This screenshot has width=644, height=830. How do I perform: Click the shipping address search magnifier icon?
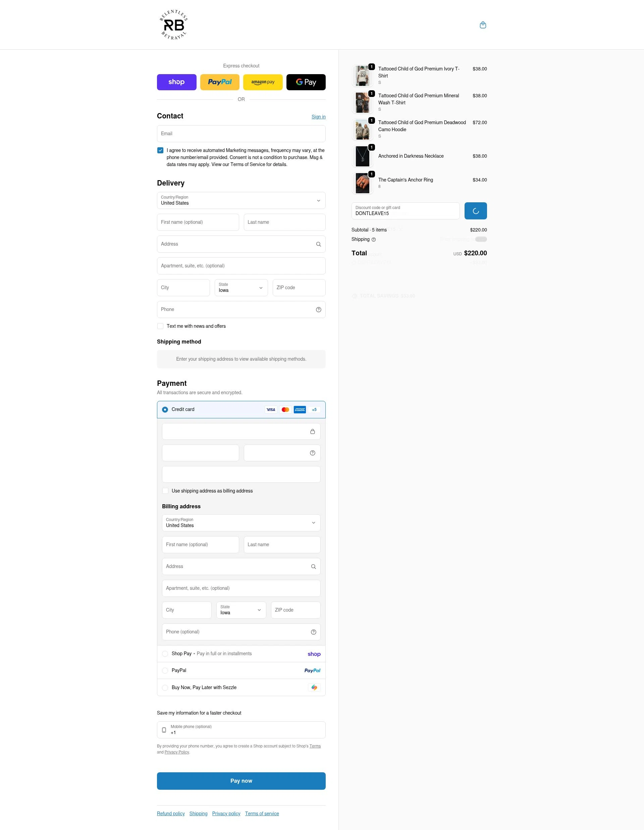[x=318, y=244]
